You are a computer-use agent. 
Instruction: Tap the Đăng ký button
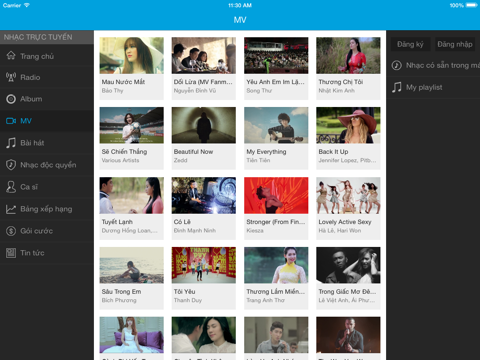(x=410, y=44)
